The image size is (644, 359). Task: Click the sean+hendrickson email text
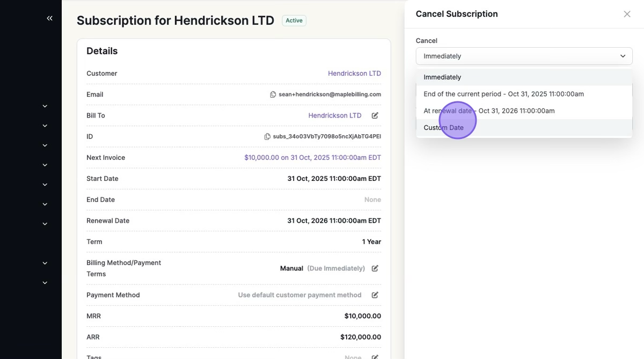(330, 94)
